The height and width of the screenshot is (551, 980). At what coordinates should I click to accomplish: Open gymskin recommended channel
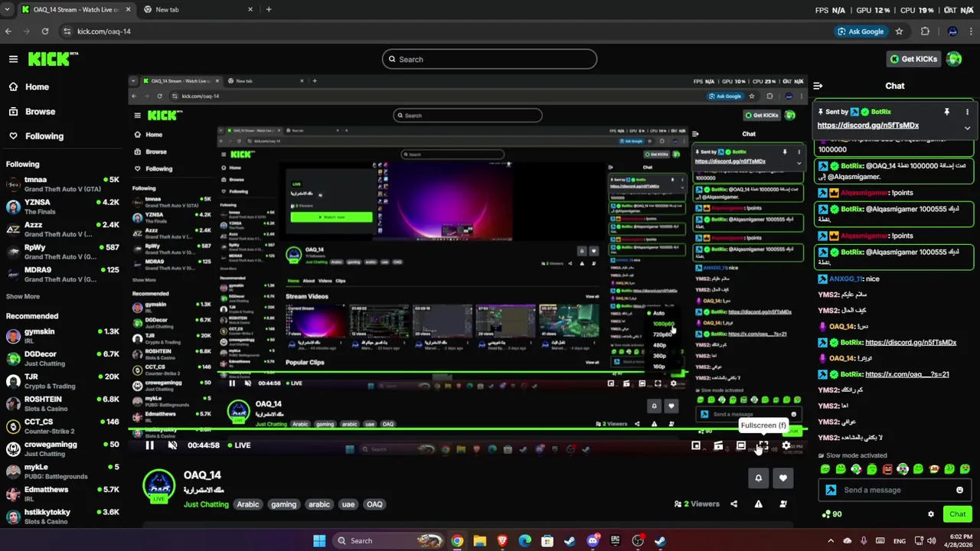[63, 336]
